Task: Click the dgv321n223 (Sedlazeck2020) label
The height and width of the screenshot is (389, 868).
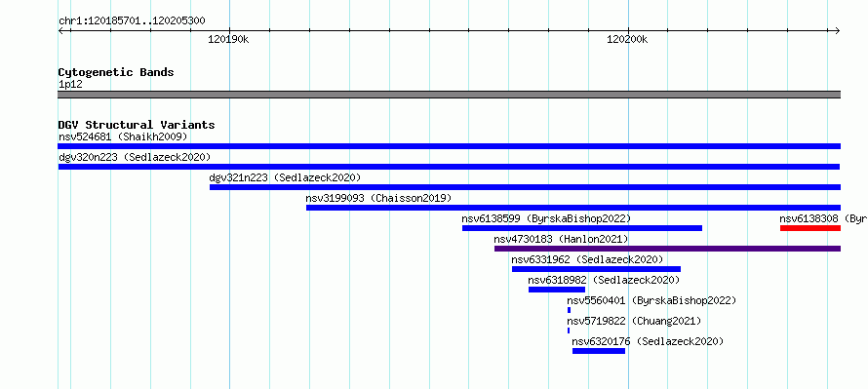Action: click(x=285, y=177)
